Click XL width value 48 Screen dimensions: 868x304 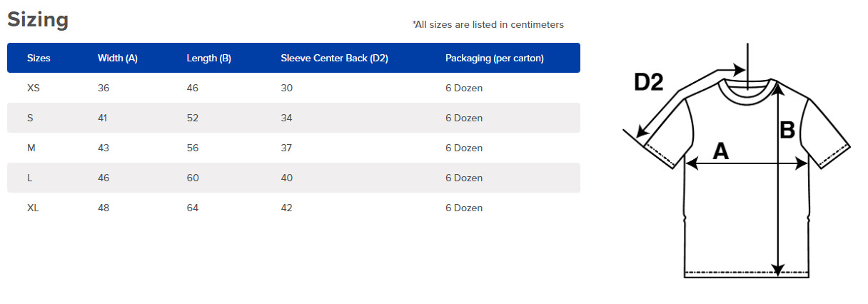point(104,208)
